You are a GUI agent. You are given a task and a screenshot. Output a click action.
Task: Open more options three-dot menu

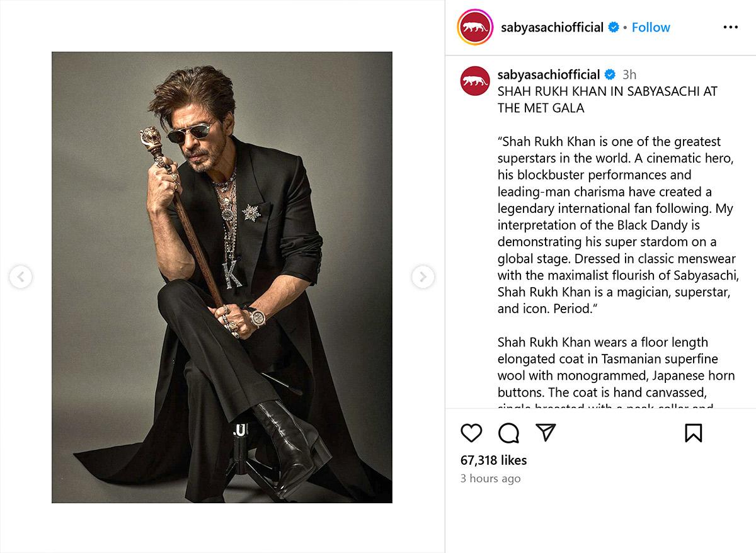(730, 27)
